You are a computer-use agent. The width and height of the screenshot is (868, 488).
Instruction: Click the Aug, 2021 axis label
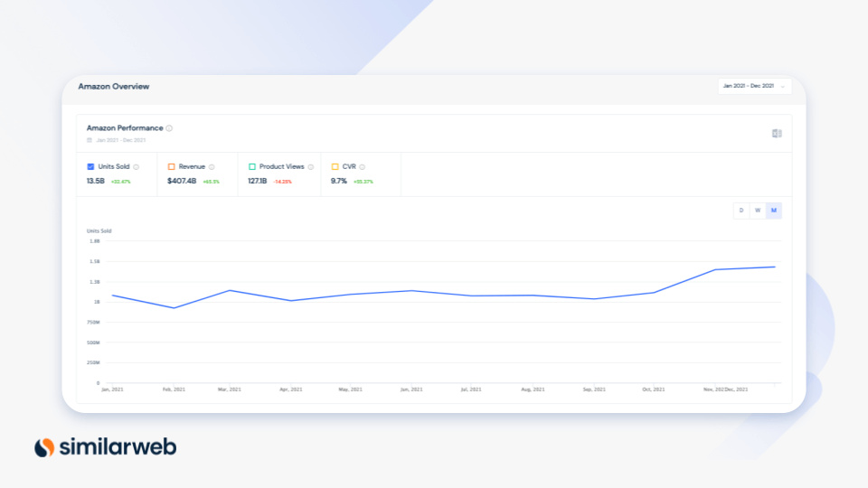click(x=533, y=389)
